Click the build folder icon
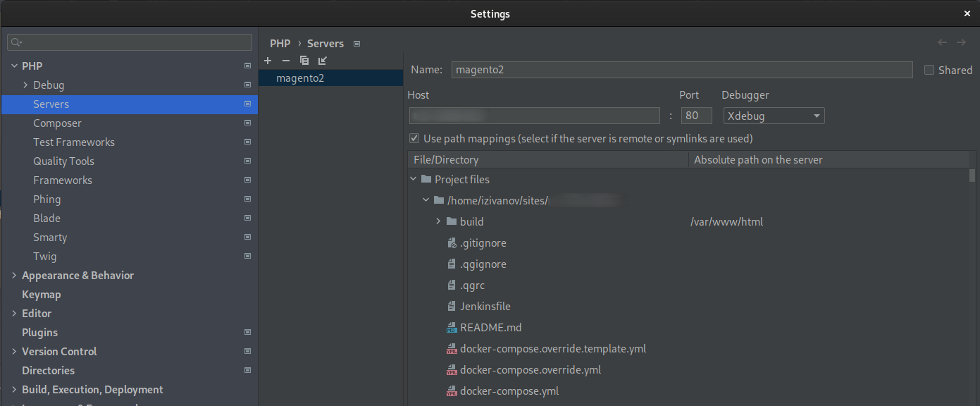The image size is (980, 406). (452, 221)
